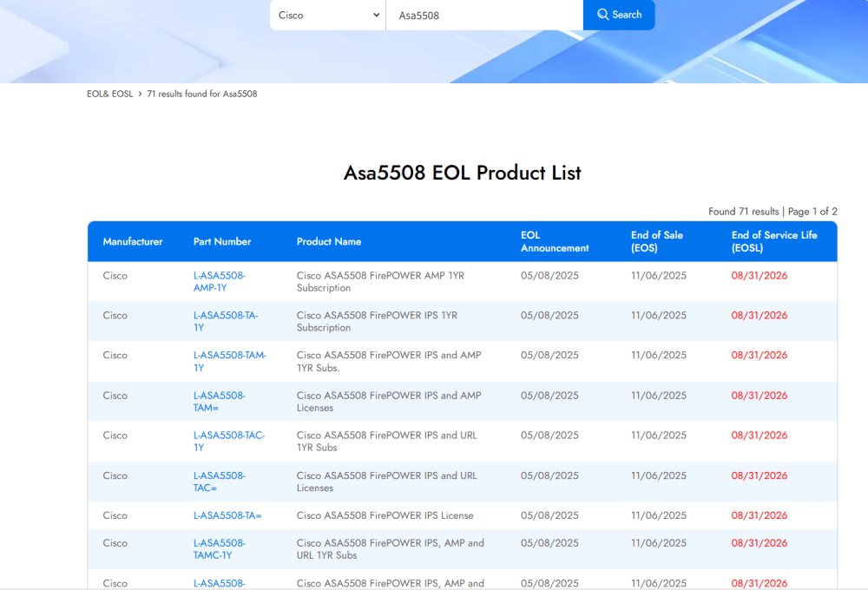
Task: Click the Asa5508 EOL Product List heading
Action: 462,173
